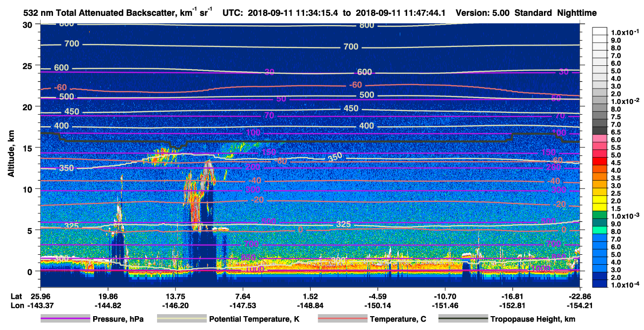Click the longitude value -147.53
The image size is (644, 330).
coord(243,305)
